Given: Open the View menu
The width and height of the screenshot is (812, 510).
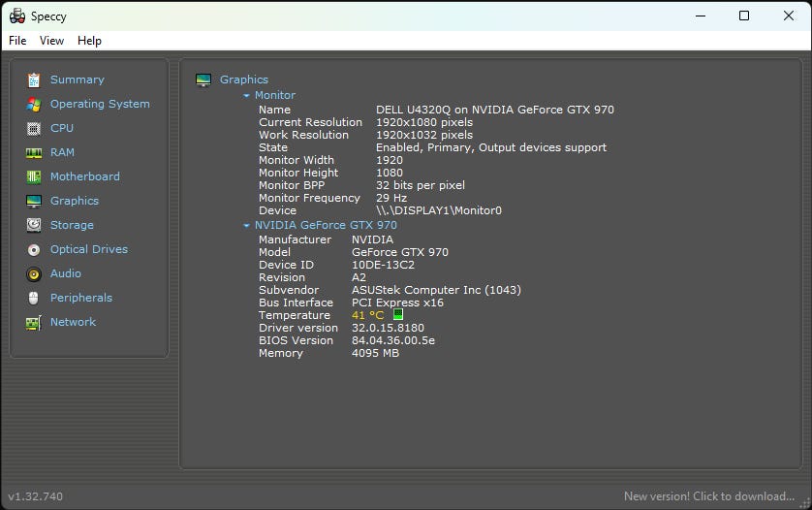Looking at the screenshot, I should pyautogui.click(x=51, y=41).
